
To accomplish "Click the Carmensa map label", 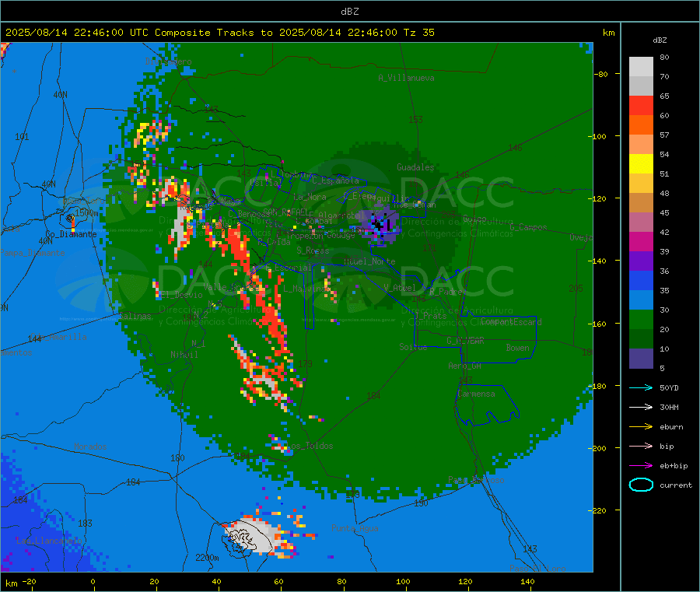I will [476, 394].
